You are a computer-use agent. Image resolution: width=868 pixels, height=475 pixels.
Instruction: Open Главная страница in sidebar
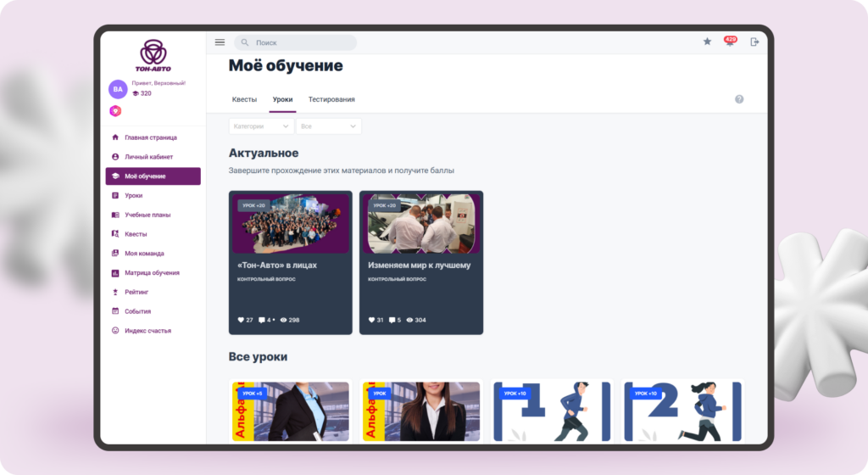pyautogui.click(x=150, y=137)
